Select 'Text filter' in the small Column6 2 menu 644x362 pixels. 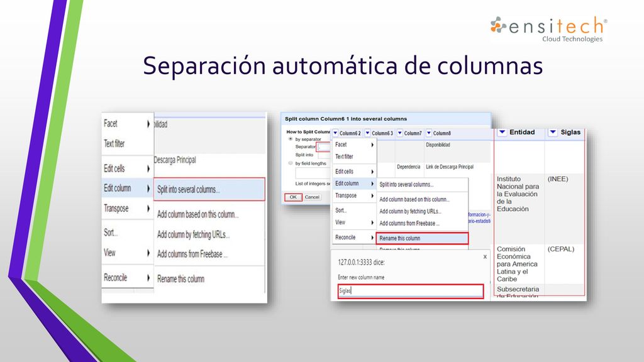tap(355, 156)
